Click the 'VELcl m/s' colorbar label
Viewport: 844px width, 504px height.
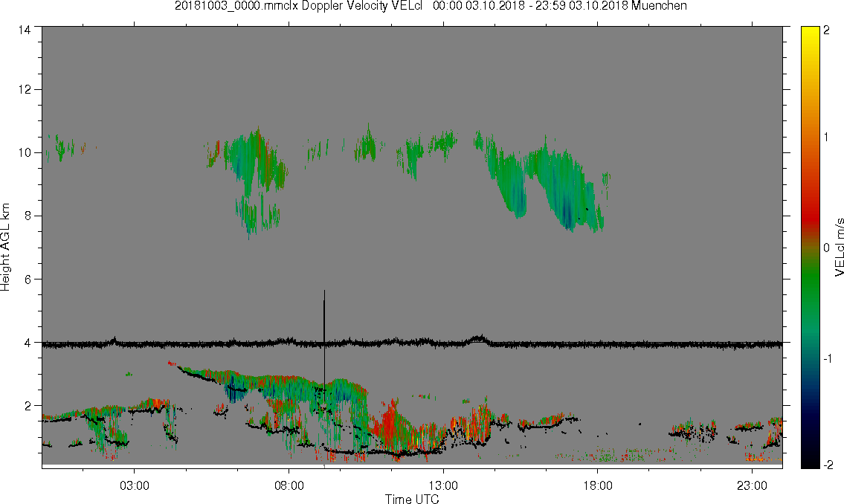click(839, 248)
